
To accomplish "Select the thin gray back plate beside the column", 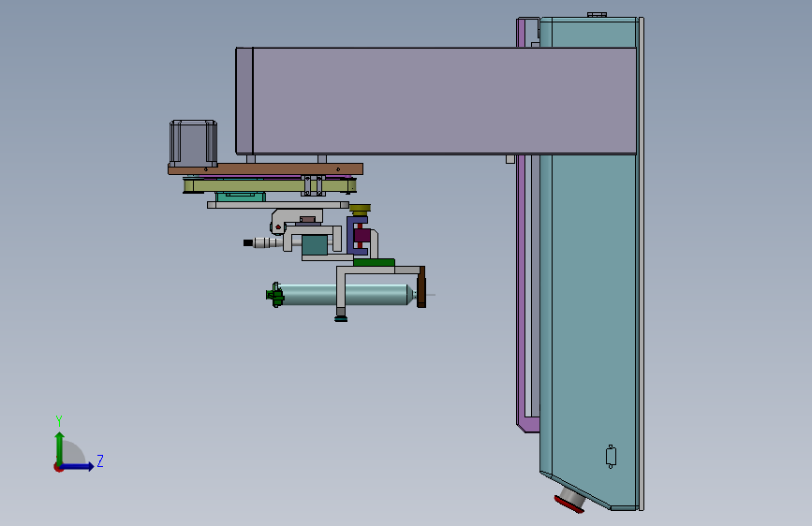I will coord(642,264).
